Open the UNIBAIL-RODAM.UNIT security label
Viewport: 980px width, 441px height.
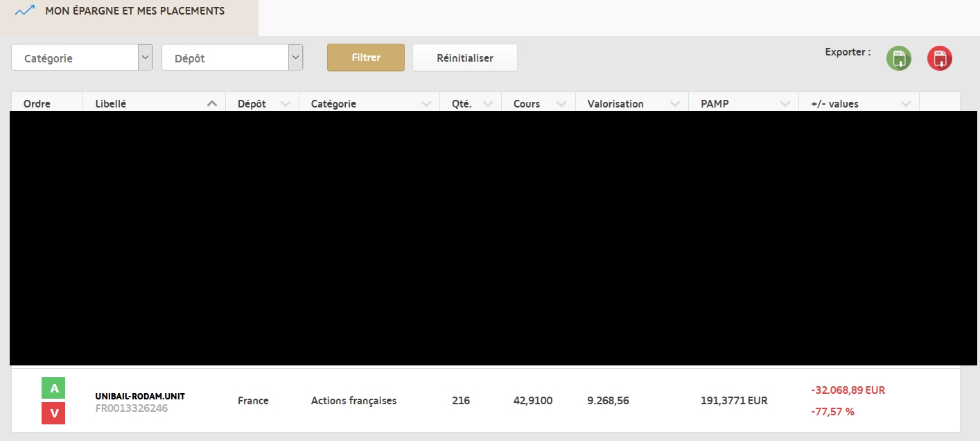coord(140,397)
